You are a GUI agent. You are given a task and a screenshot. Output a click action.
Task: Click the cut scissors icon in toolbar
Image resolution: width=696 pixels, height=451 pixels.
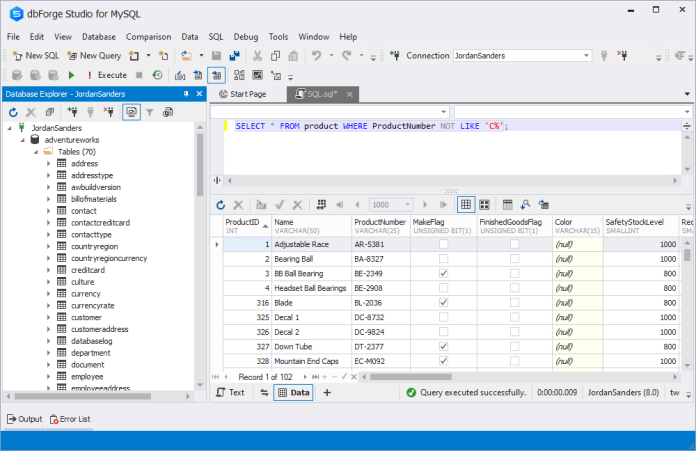click(258, 56)
